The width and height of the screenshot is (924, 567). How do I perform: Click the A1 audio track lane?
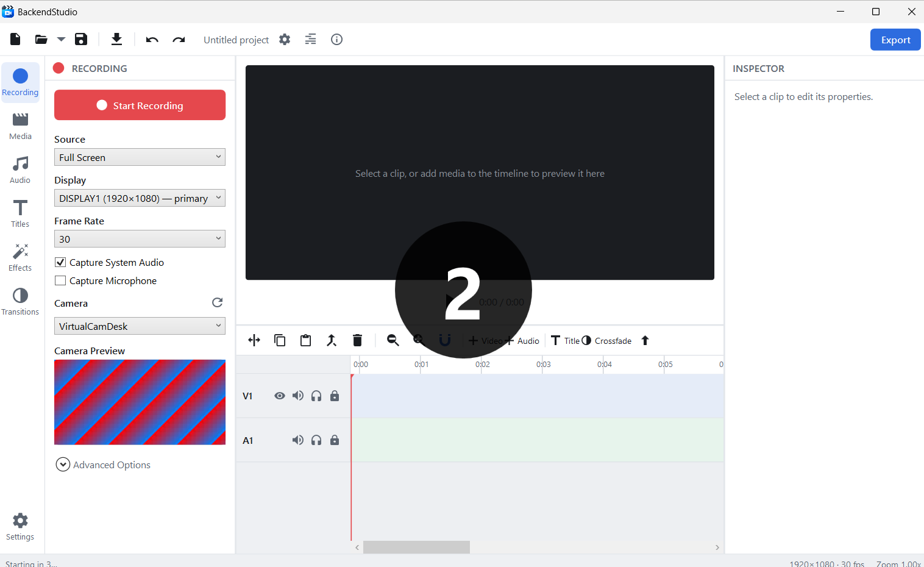click(x=538, y=440)
